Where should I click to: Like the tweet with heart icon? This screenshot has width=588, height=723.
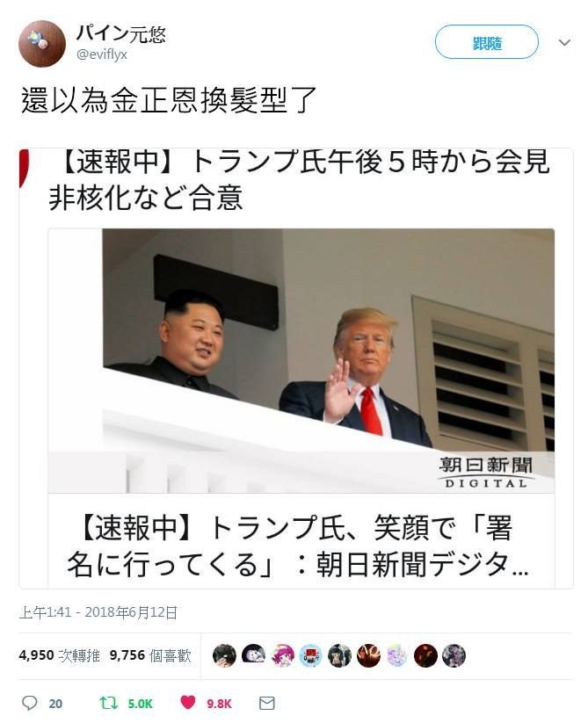pos(188,703)
